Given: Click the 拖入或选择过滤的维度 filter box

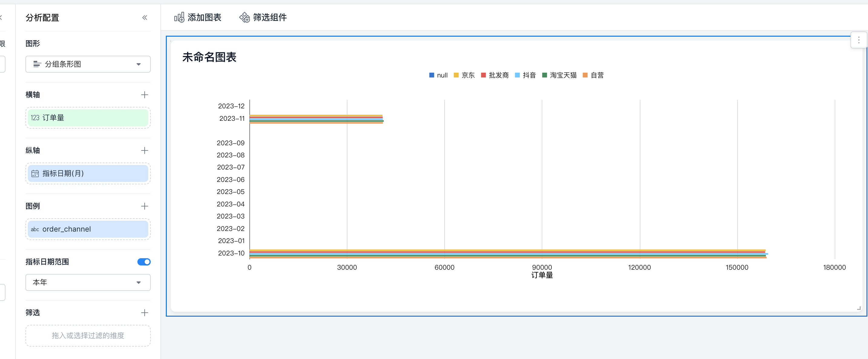Looking at the screenshot, I should click(x=88, y=335).
